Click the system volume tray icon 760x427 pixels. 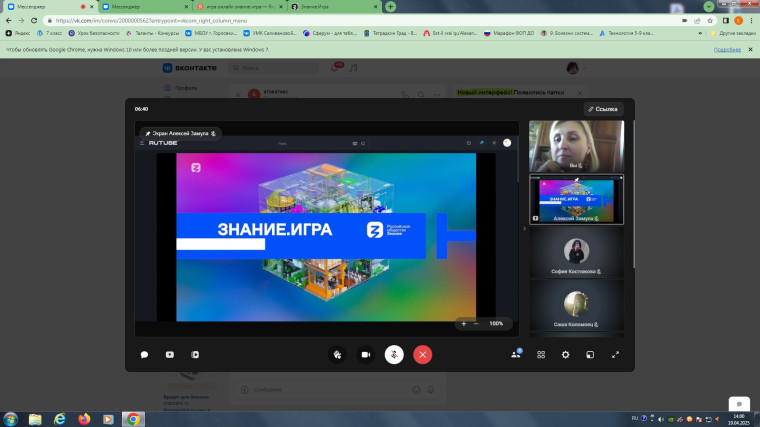tap(661, 419)
